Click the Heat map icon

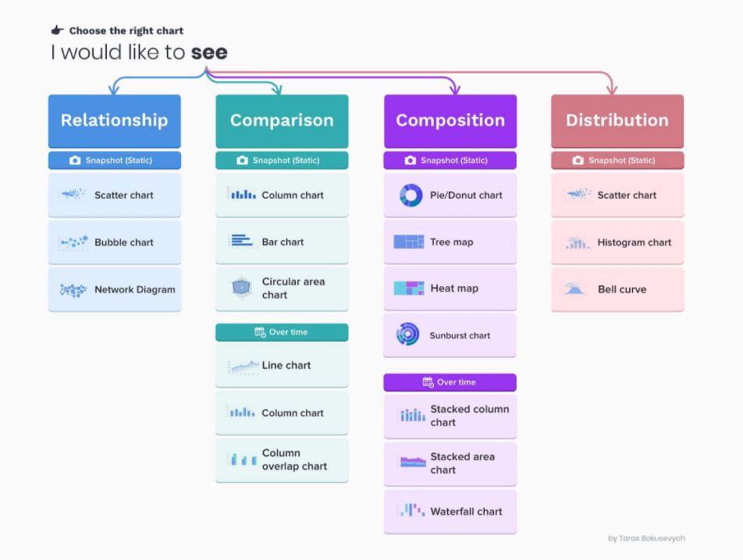click(x=408, y=288)
